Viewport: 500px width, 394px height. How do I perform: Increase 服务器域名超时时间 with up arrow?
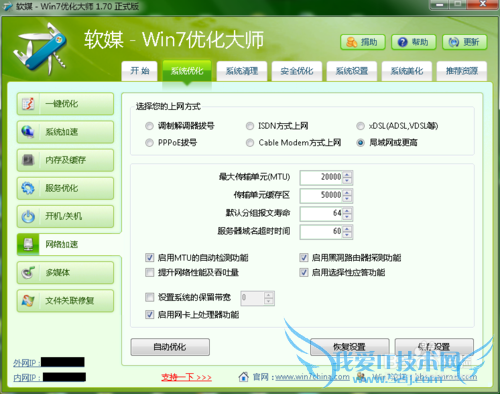[x=347, y=229]
